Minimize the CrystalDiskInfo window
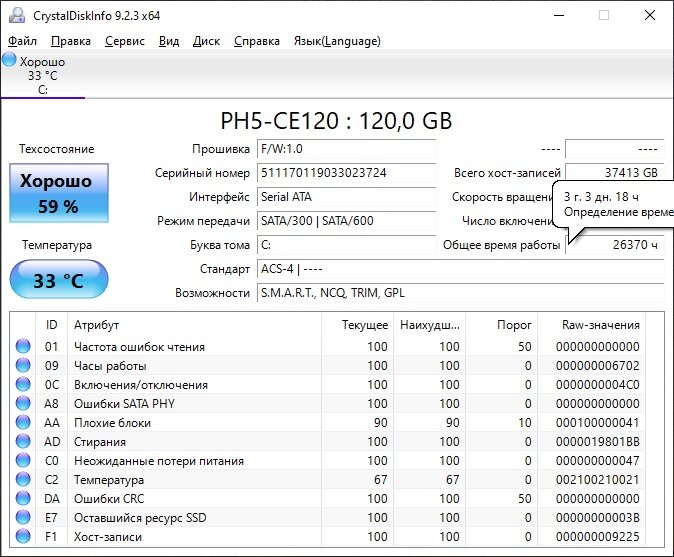Viewport: 674px width, 557px height. pyautogui.click(x=559, y=15)
